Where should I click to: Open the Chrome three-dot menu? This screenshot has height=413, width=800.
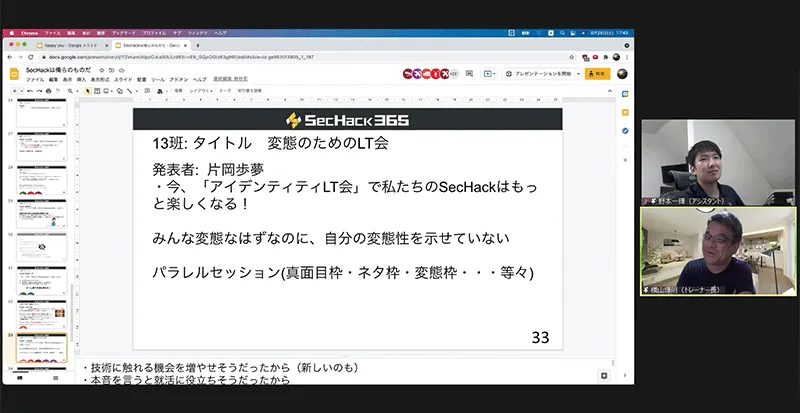[627, 57]
